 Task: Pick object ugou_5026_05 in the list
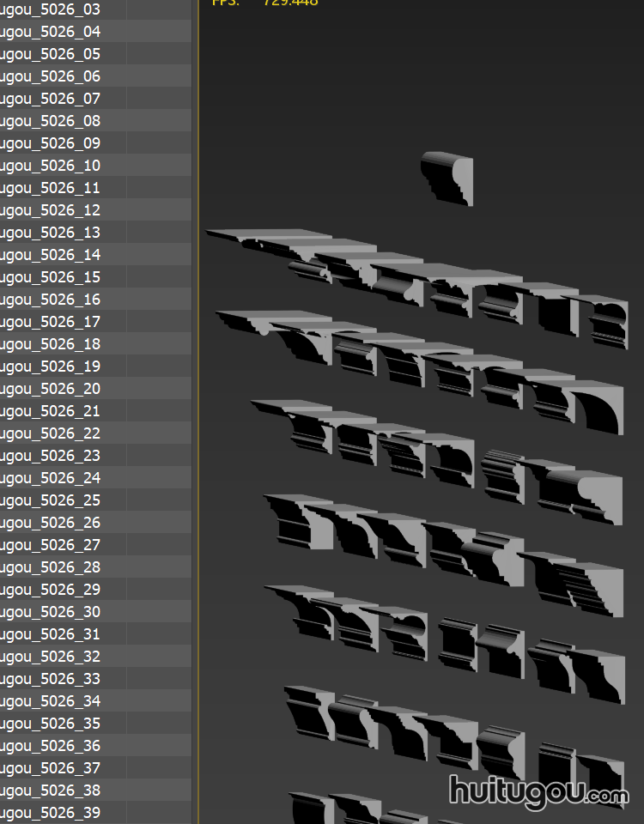95,54
